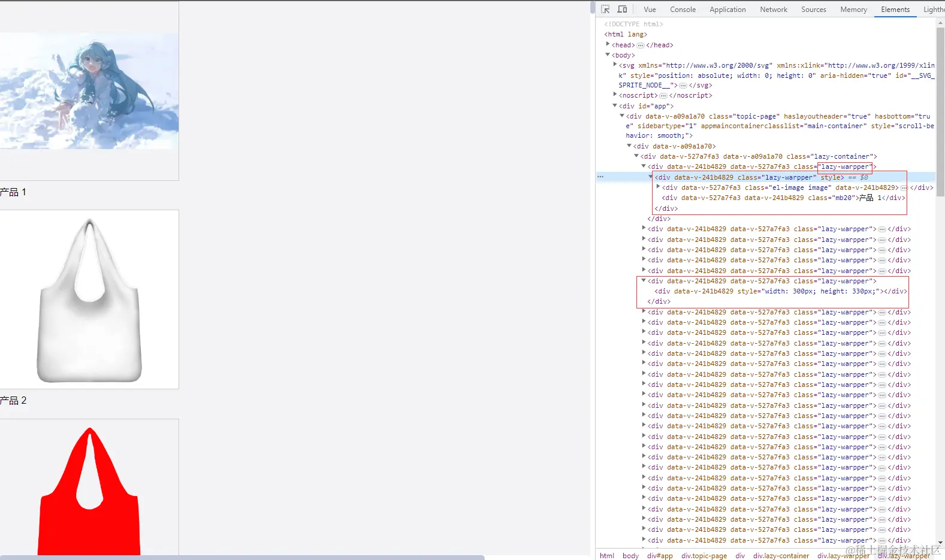Expand the head node
The image size is (945, 560).
point(608,44)
